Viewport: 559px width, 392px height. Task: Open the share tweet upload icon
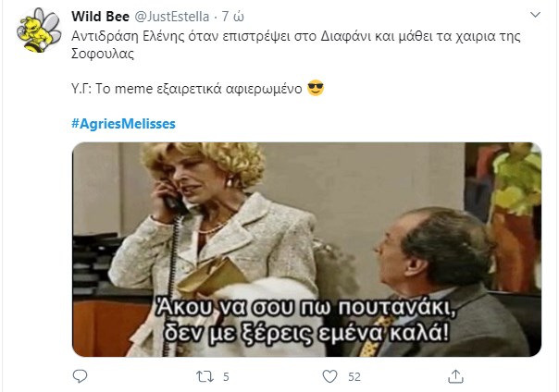pos(455,376)
